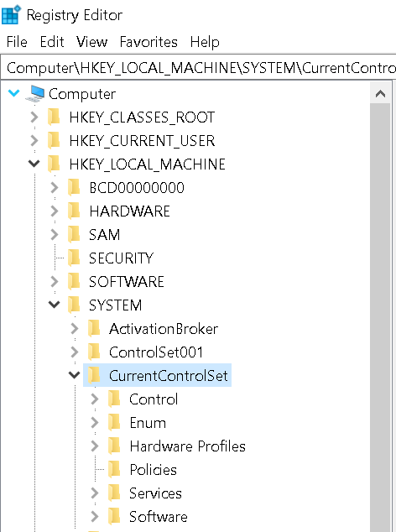
Task: Select the BCD00000000 label
Action: click(137, 188)
